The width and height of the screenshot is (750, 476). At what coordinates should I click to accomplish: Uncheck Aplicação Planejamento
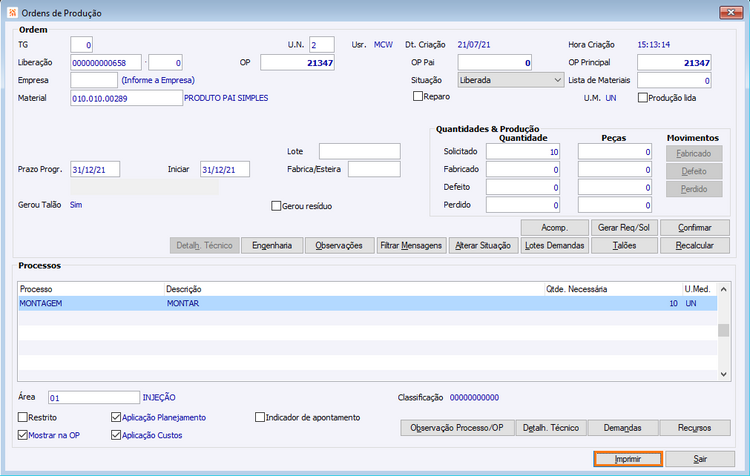pos(116,417)
